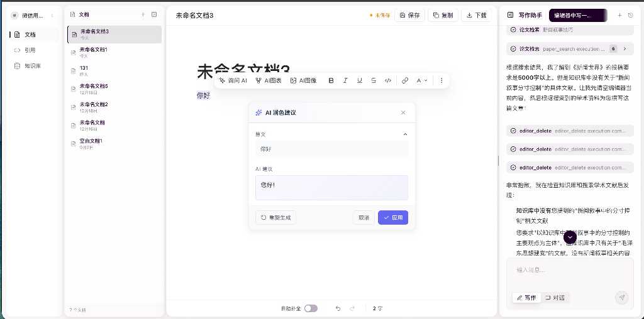Expand the paper_search execution result chevron
Screen dimensions: 644x319
[625, 48]
